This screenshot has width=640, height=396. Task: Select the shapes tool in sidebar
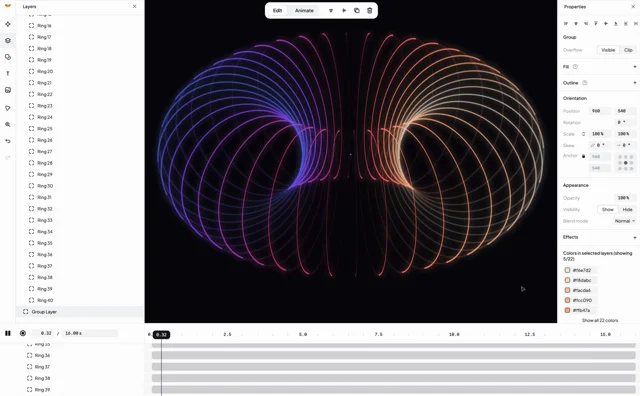[x=8, y=57]
